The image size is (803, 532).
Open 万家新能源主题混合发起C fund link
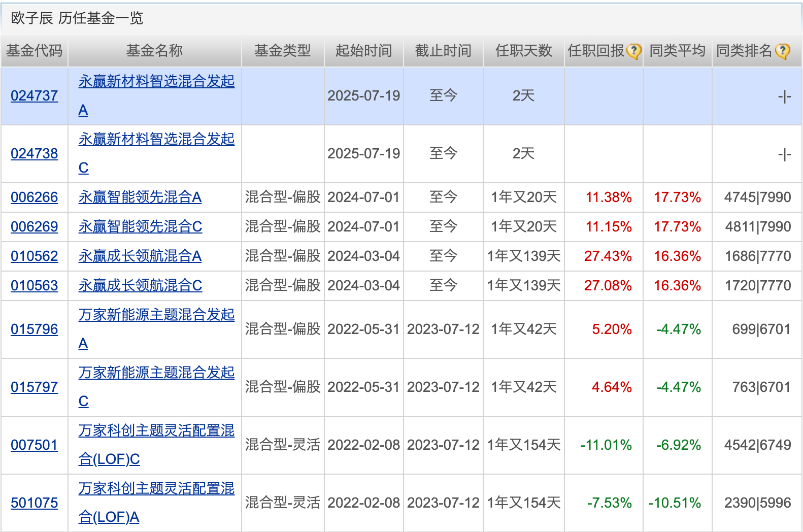(x=156, y=387)
